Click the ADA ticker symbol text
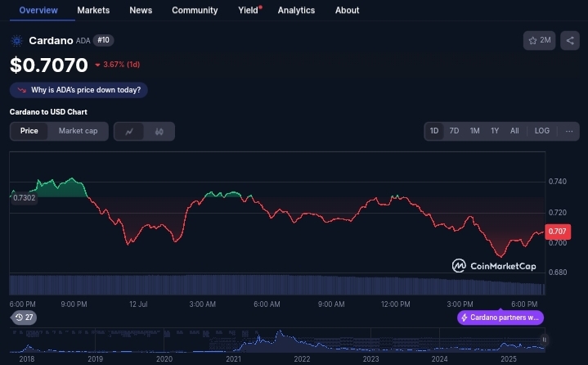Image resolution: width=588 pixels, height=365 pixels. click(x=83, y=41)
